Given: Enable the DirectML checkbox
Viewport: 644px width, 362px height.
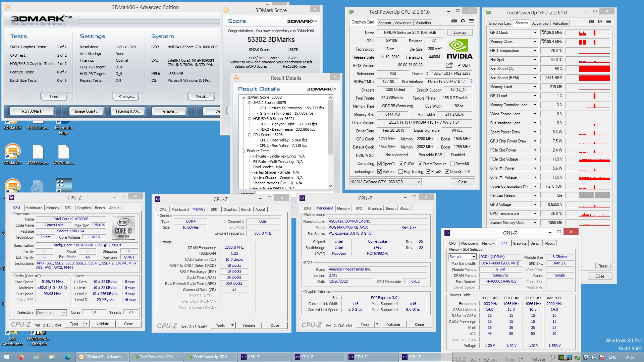Looking at the screenshot, I should (452, 164).
